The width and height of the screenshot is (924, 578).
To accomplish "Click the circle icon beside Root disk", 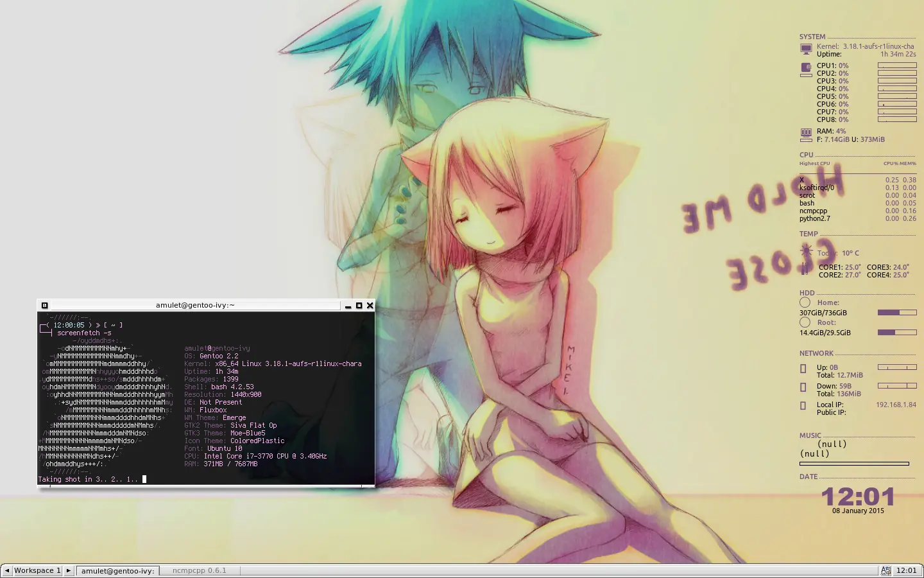I will (805, 322).
